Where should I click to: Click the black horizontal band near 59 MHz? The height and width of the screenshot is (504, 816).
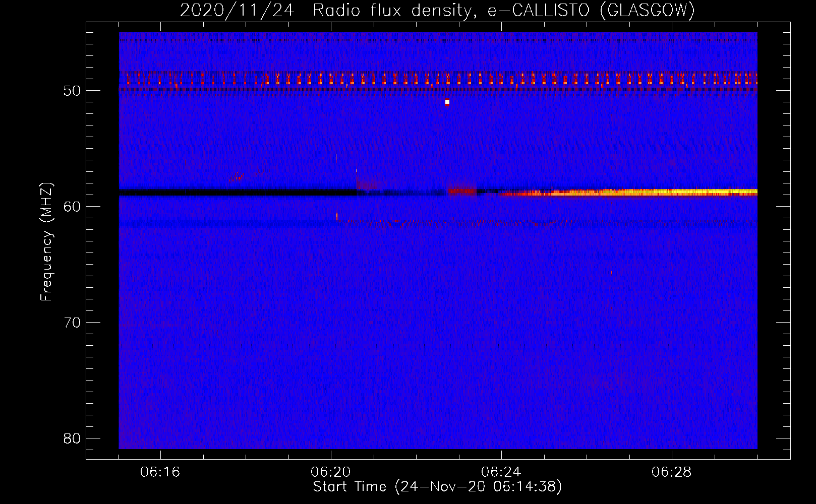coord(238,192)
